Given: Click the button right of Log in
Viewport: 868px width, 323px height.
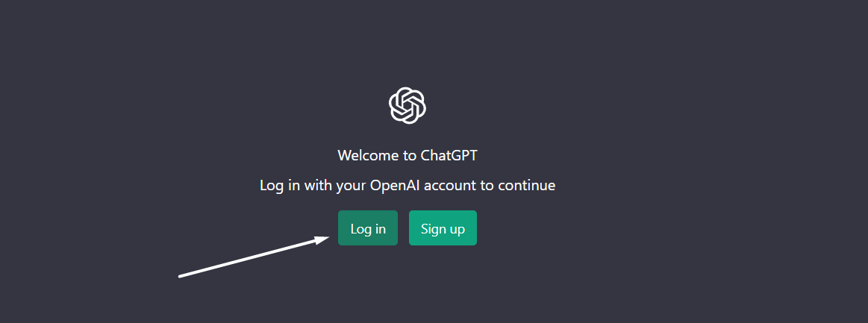Looking at the screenshot, I should click(x=443, y=228).
